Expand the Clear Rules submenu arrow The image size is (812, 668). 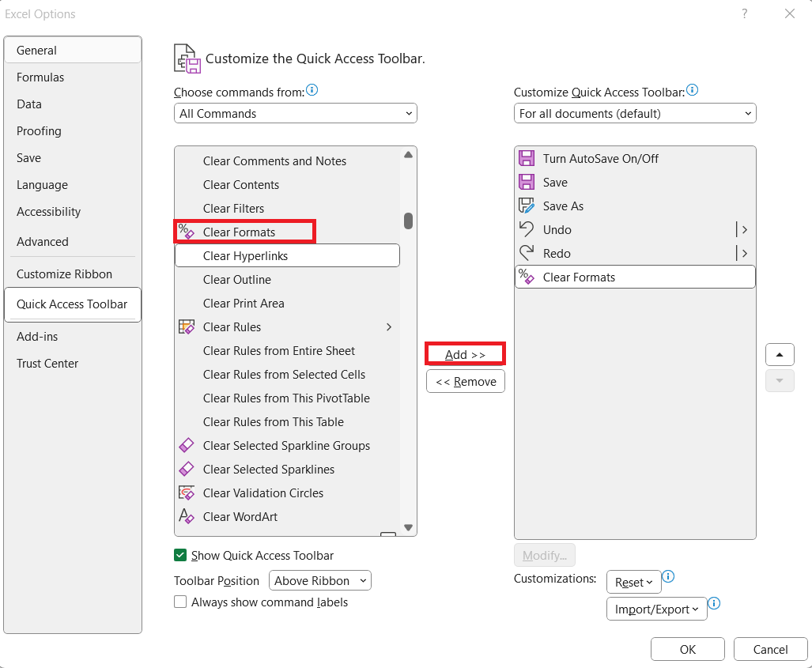pyautogui.click(x=389, y=326)
